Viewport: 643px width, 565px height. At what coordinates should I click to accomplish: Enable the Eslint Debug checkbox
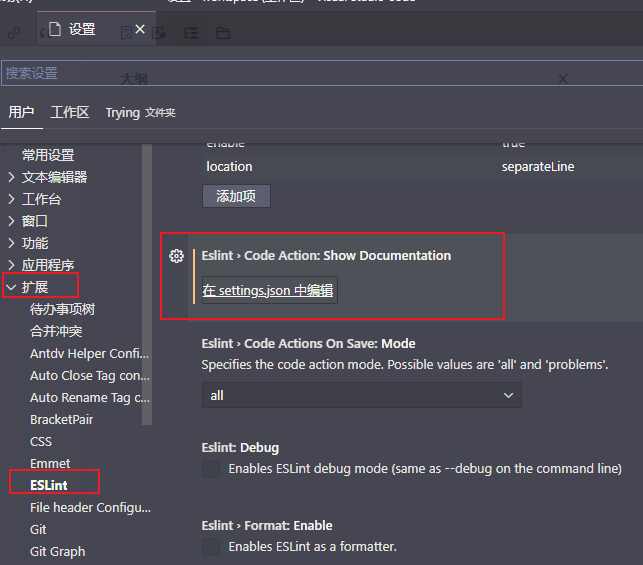coord(211,469)
